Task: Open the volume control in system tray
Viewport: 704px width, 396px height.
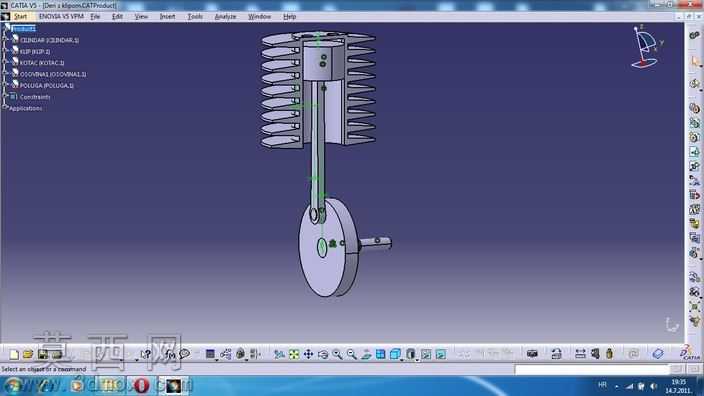Action: tap(653, 386)
